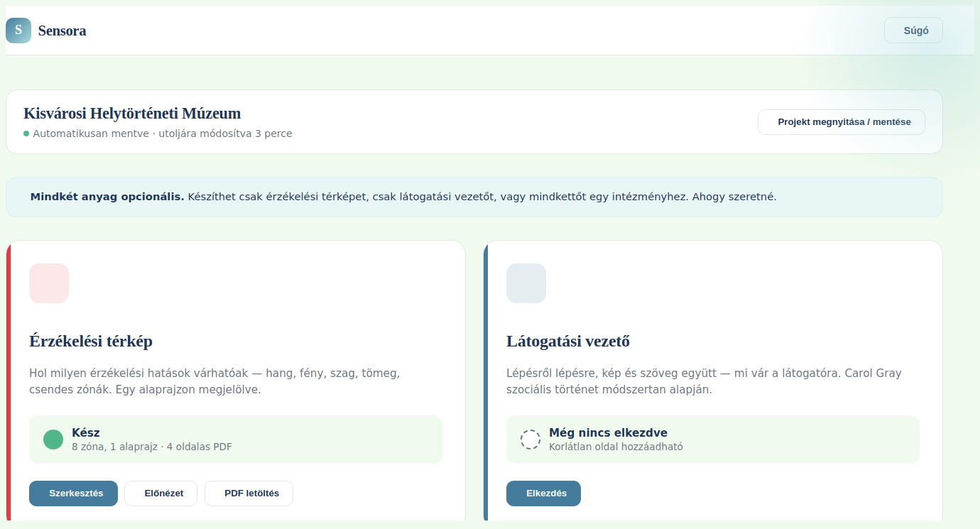
Task: Click the green Kész status circle
Action: tap(53, 440)
